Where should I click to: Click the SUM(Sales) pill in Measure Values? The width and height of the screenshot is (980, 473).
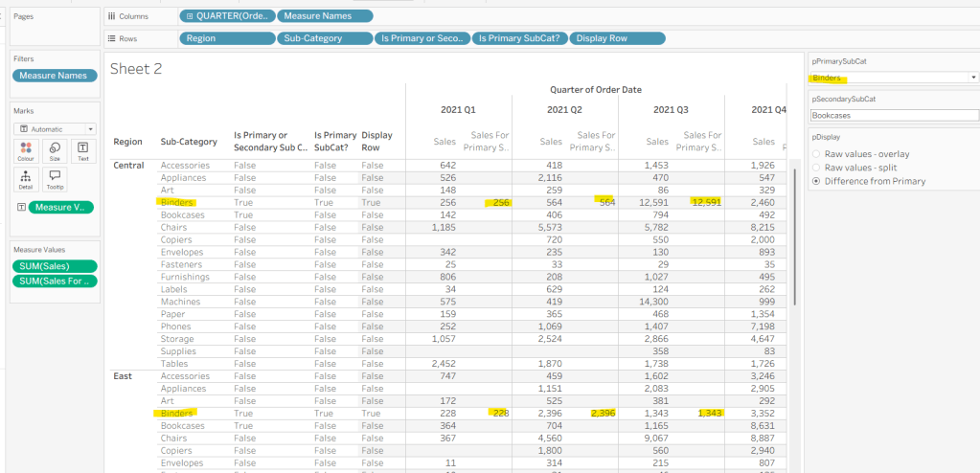click(55, 266)
